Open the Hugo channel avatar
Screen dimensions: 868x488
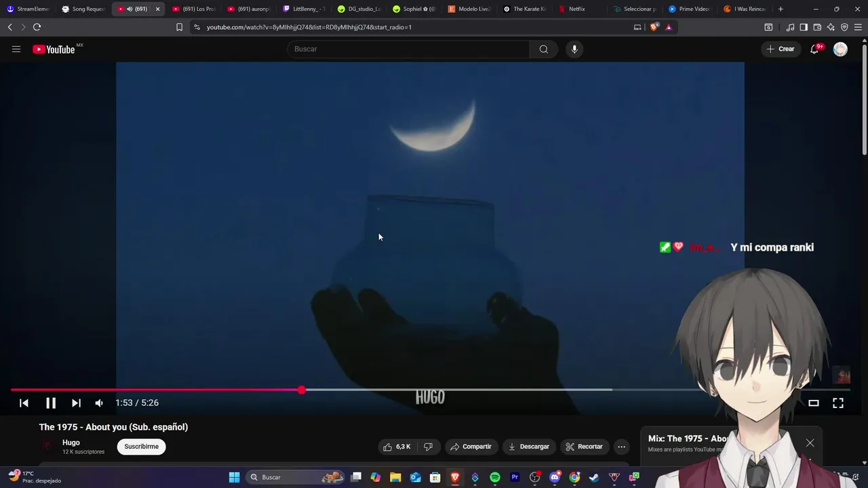click(47, 446)
